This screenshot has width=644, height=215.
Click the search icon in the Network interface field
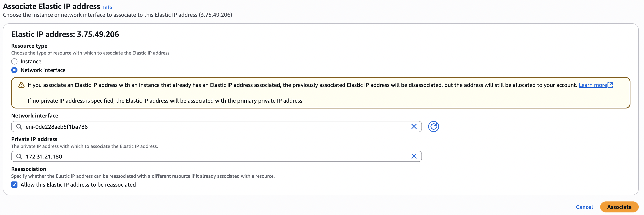click(19, 127)
